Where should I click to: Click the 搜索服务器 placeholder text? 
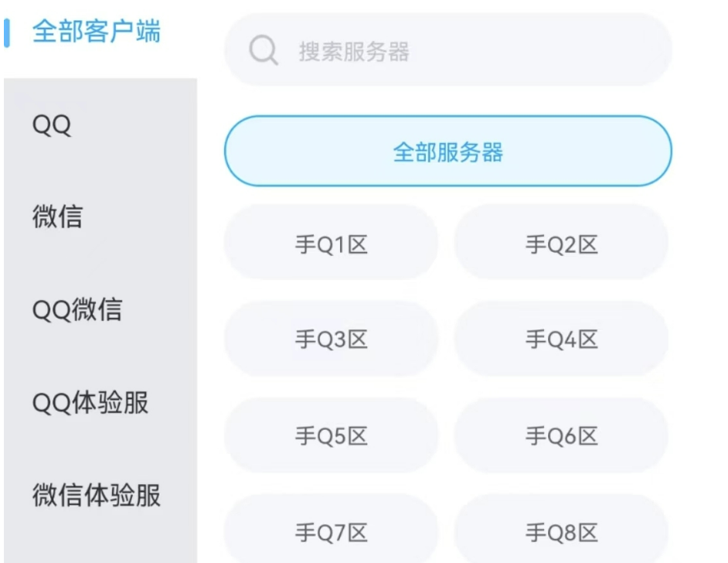[354, 52]
